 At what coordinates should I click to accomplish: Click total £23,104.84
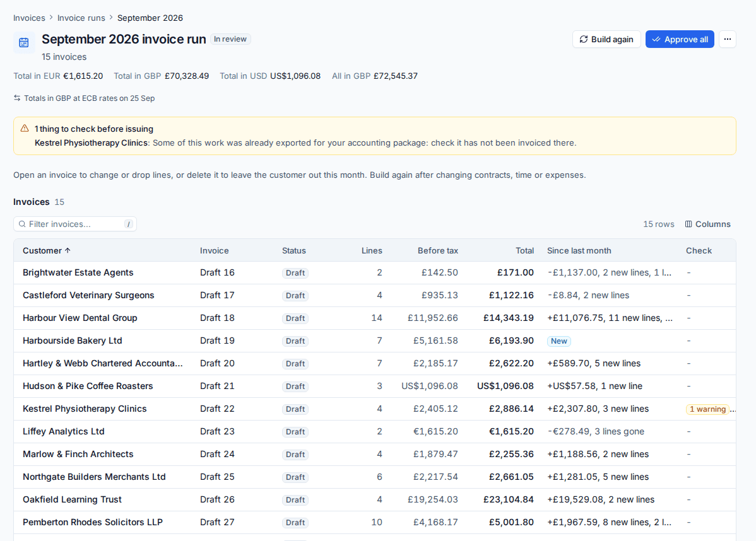pyautogui.click(x=509, y=499)
